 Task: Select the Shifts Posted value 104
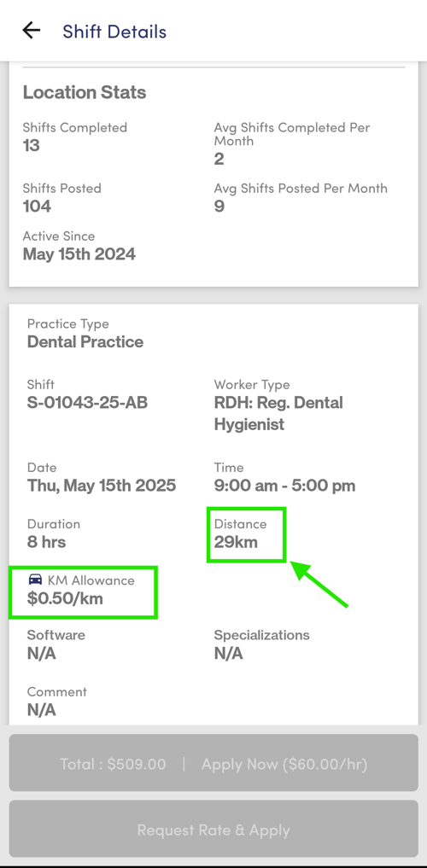point(37,207)
